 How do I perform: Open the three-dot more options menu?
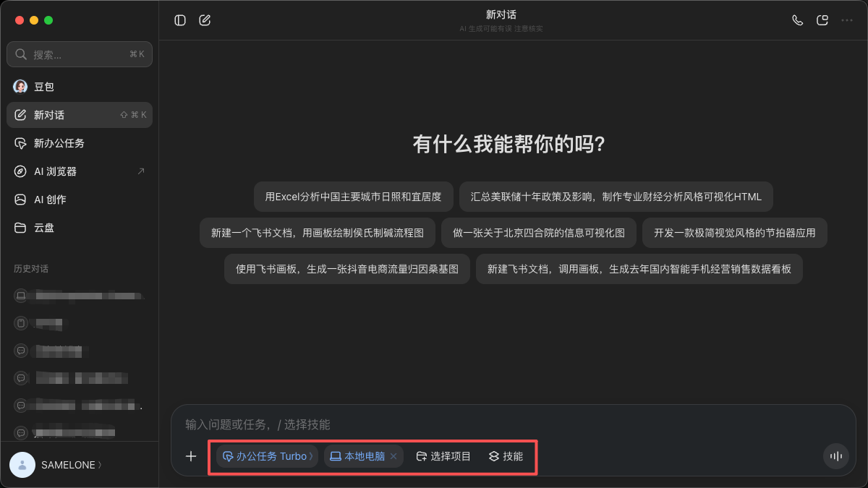tap(847, 20)
